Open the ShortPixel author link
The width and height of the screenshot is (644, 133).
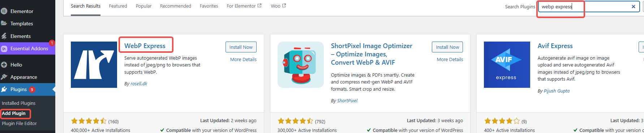tap(347, 101)
